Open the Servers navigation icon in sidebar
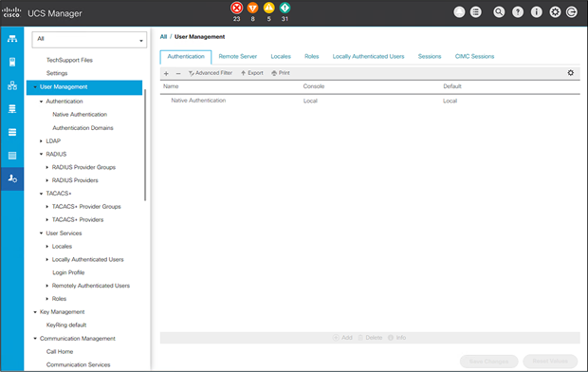 click(x=12, y=62)
